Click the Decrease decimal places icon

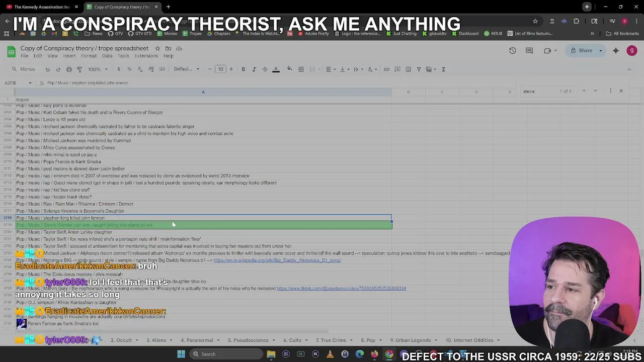pyautogui.click(x=140, y=69)
